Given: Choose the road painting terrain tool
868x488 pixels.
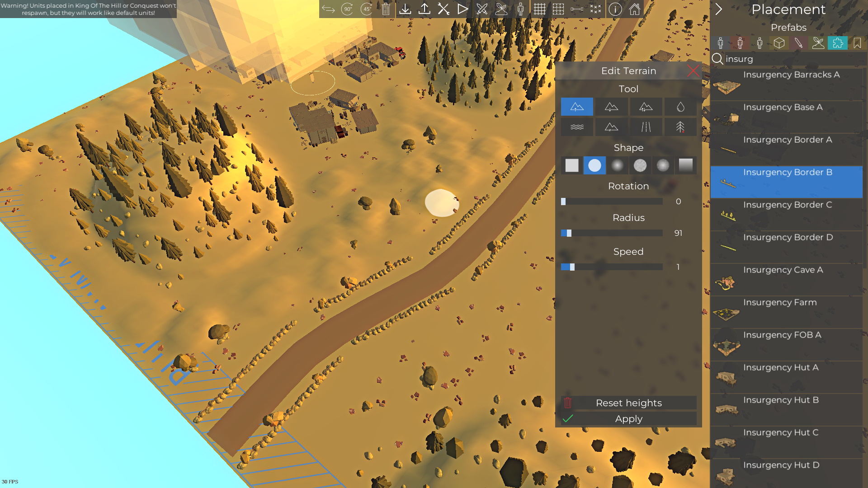Looking at the screenshot, I should point(646,127).
